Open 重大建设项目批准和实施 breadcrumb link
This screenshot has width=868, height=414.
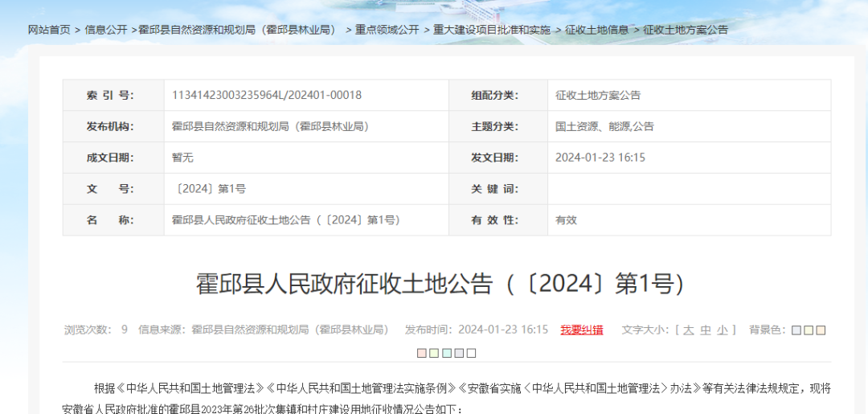(x=492, y=30)
